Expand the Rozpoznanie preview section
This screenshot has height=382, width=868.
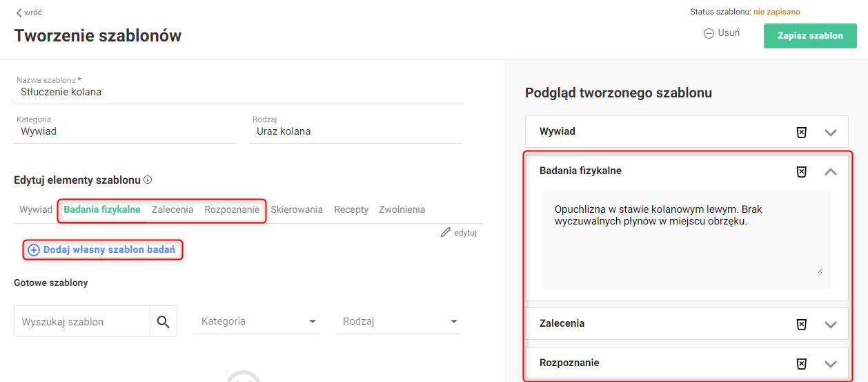click(x=831, y=363)
